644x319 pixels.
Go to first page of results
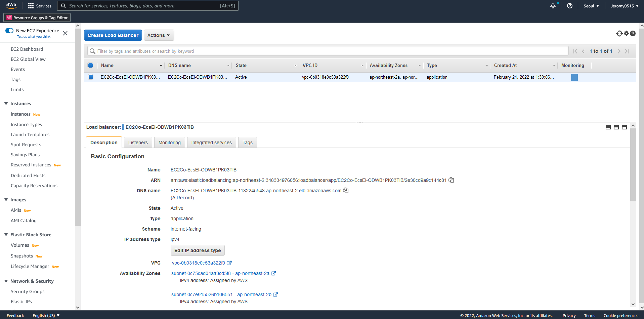click(575, 51)
